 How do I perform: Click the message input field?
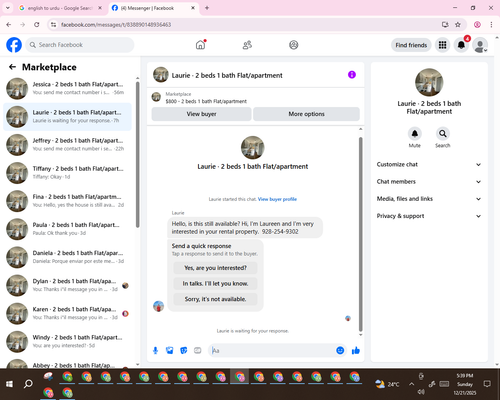coord(272,350)
